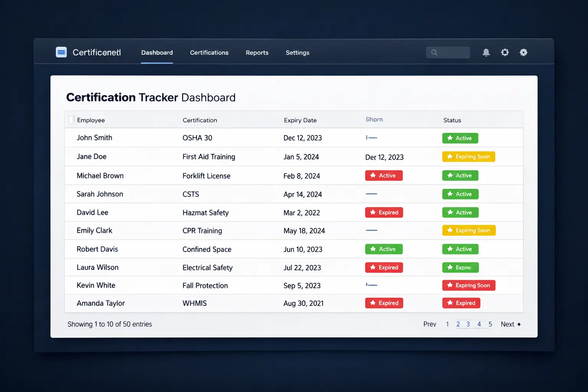This screenshot has width=588, height=392.
Task: Switch to the Dashboard tab
Action: click(157, 52)
